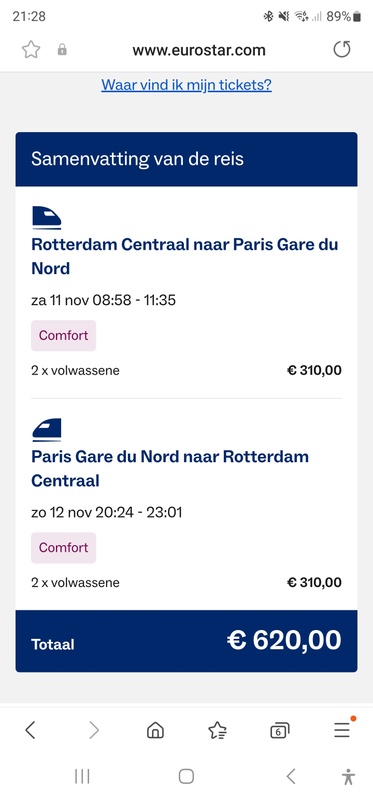Tap the www.eurostar.com address field

coord(199,50)
